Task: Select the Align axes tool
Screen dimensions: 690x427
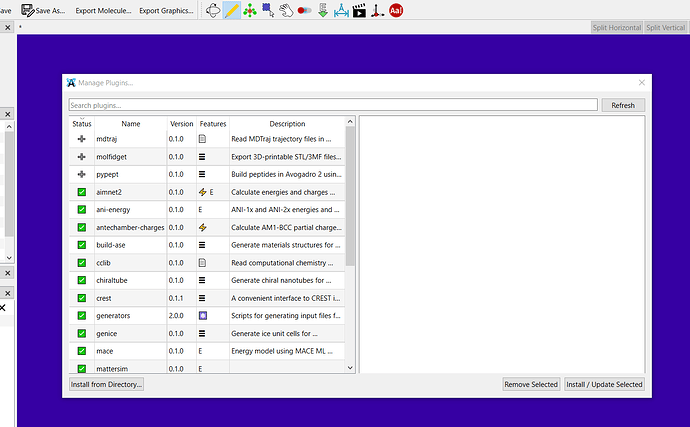Action: [377, 10]
